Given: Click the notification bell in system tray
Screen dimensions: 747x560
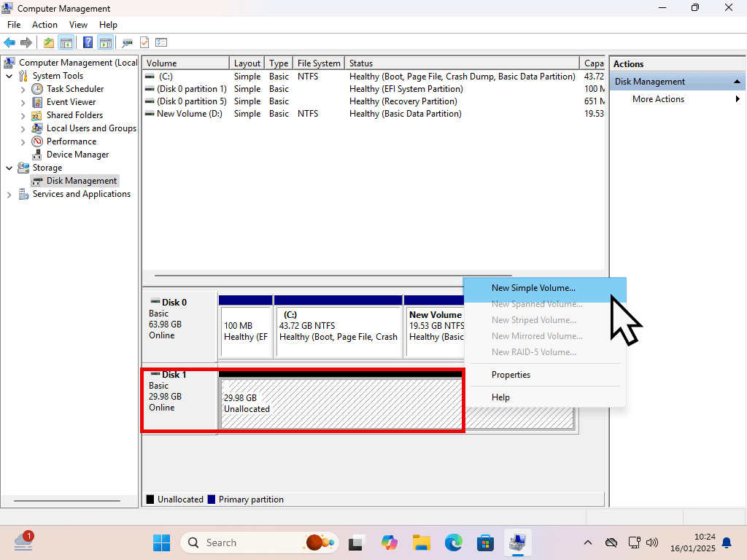Looking at the screenshot, I should [x=727, y=542].
